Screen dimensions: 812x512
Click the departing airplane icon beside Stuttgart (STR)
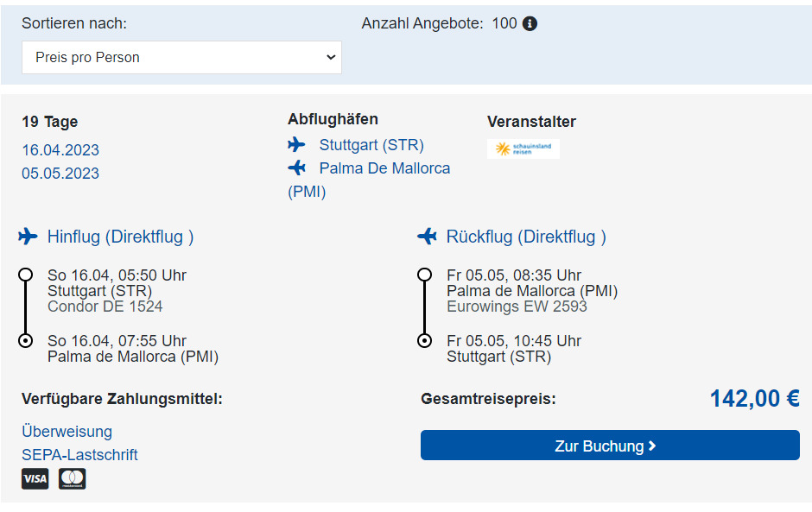[x=297, y=144]
